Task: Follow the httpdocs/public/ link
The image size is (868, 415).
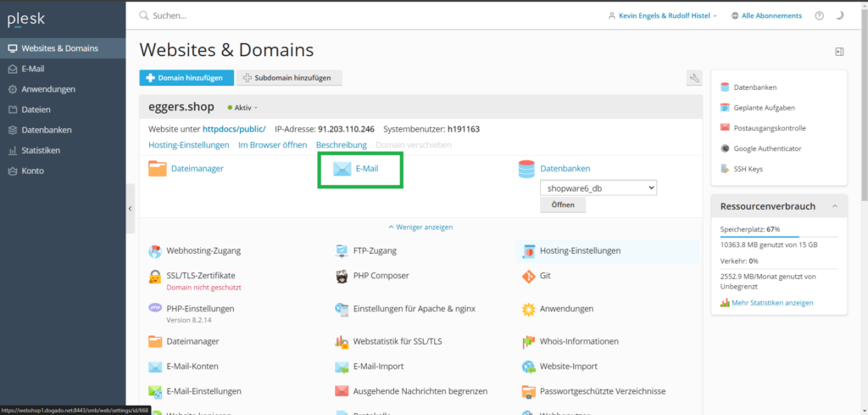Action: 234,129
